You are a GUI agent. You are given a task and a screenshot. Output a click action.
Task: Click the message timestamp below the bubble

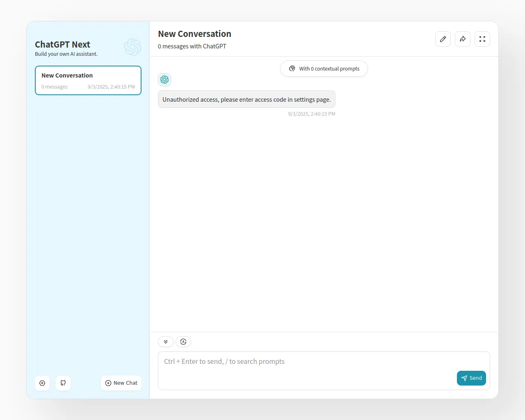click(x=312, y=114)
